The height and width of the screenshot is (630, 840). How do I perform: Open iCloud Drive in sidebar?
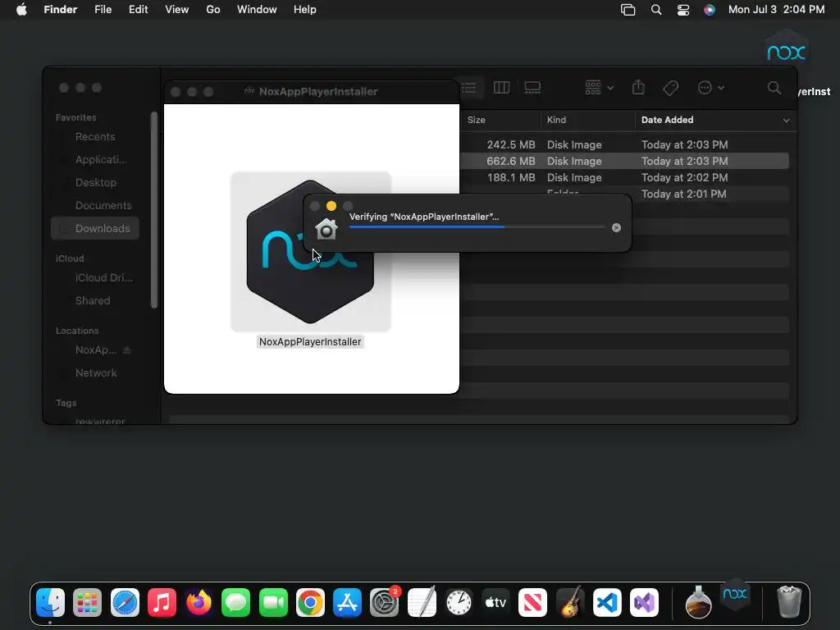104,278
